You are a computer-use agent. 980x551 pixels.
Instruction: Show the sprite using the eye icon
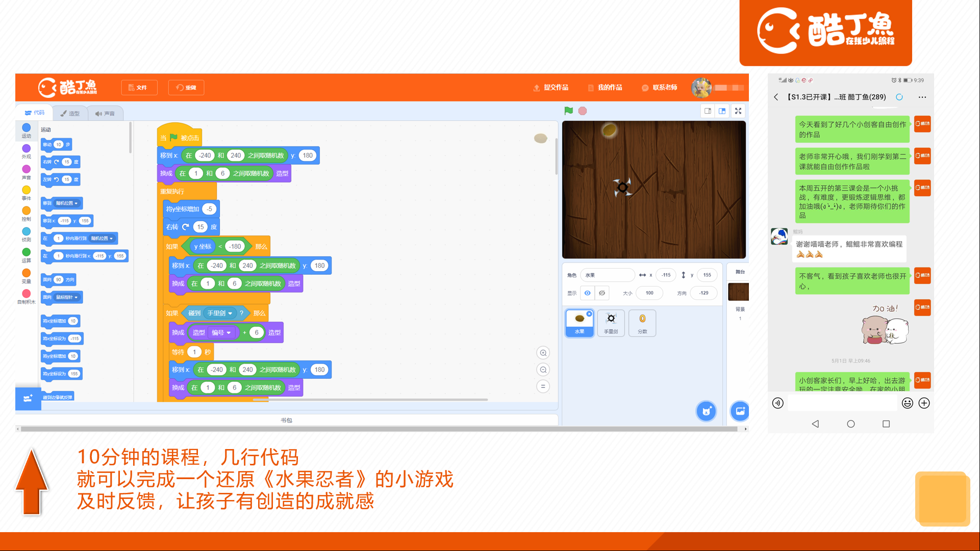point(587,293)
